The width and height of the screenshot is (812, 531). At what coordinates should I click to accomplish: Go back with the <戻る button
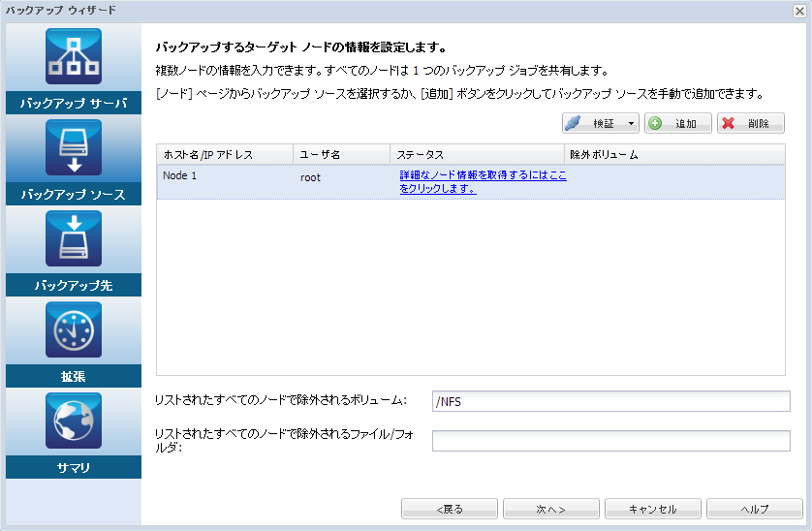(x=450, y=510)
